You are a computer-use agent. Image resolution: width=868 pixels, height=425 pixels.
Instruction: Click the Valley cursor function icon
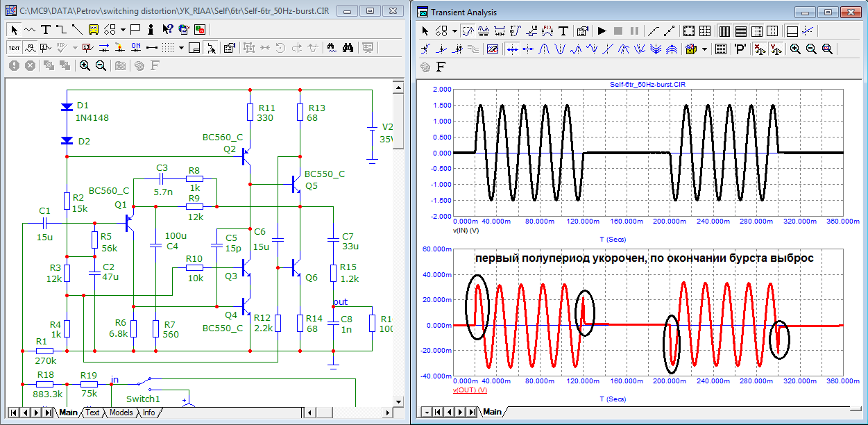click(561, 49)
